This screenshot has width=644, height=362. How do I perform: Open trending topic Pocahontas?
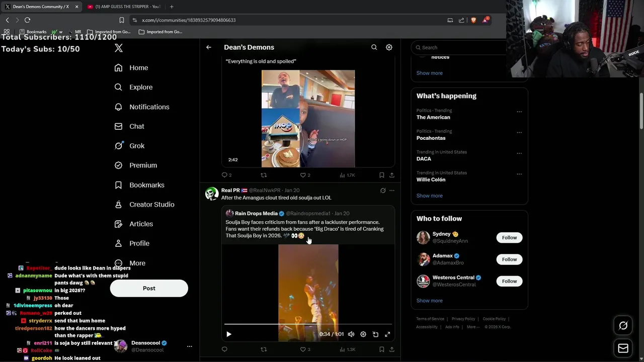tap(431, 138)
